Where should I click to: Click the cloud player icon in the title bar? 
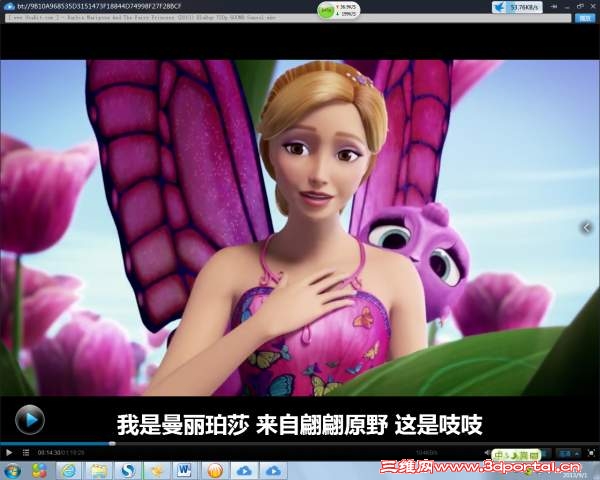coord(8,6)
